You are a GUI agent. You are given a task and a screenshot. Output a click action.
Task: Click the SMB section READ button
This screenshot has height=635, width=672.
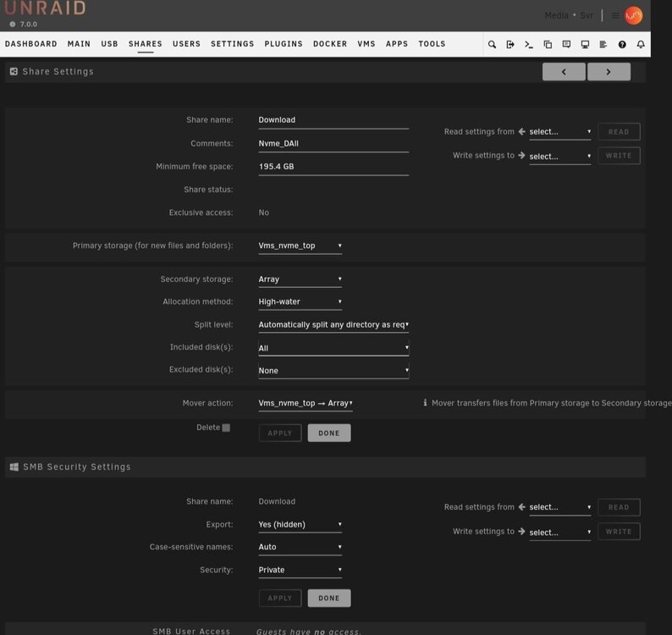(619, 507)
